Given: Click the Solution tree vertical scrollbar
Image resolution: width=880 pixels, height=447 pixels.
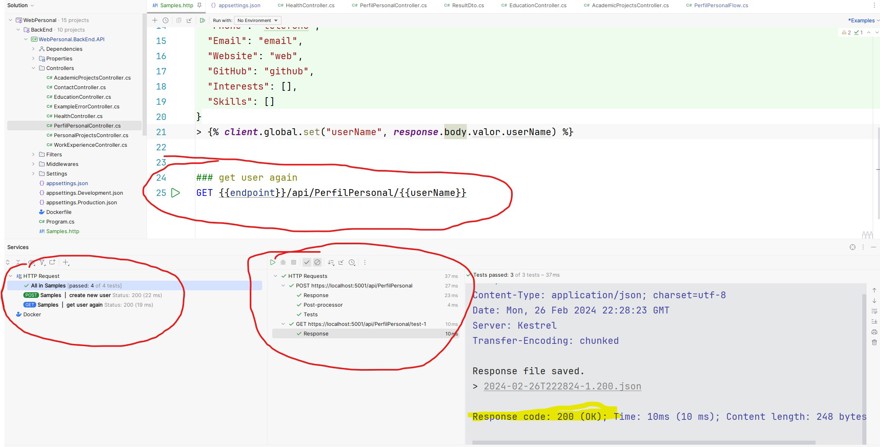Looking at the screenshot, I should point(144,73).
